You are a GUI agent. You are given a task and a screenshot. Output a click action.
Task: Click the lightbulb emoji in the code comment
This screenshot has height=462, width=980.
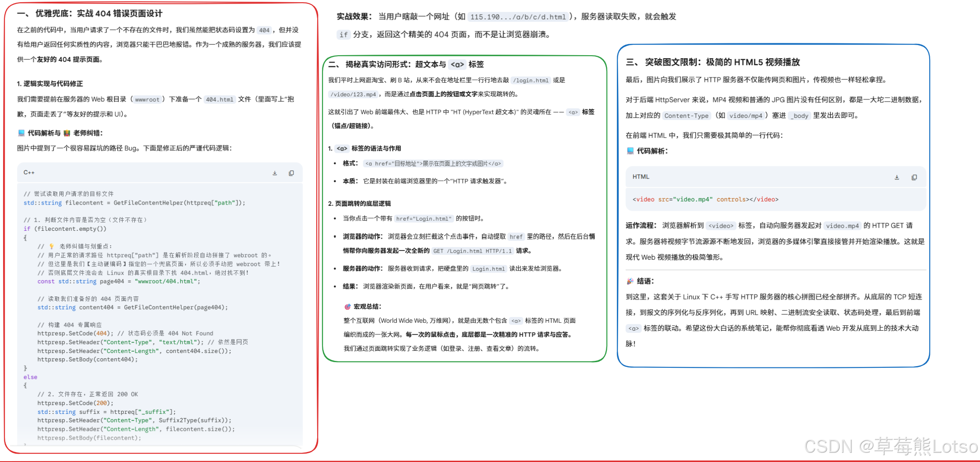pos(52,246)
